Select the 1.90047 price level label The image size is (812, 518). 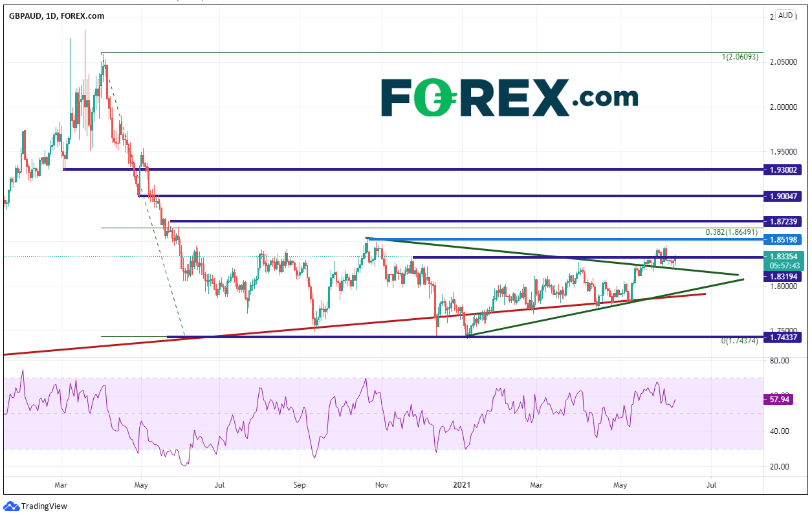pyautogui.click(x=784, y=195)
